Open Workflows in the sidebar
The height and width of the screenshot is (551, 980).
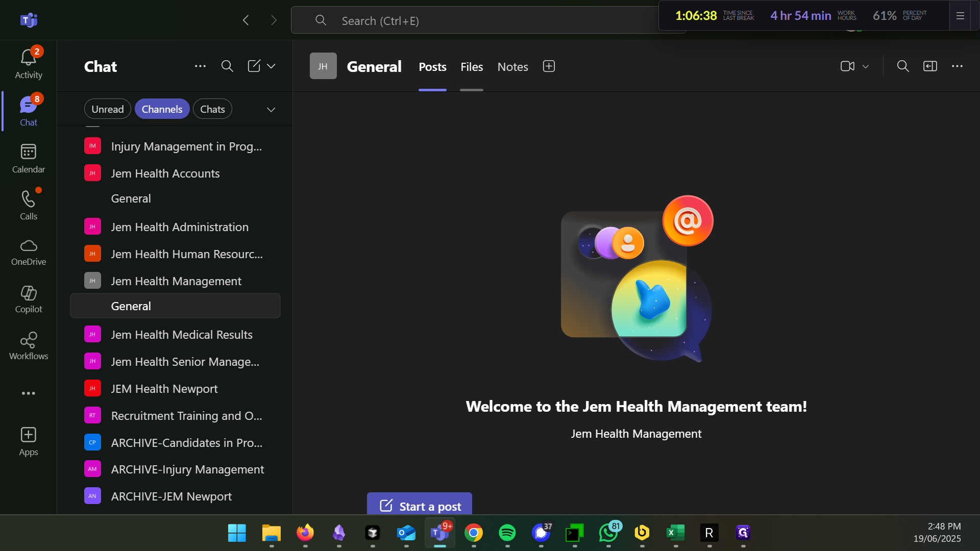point(29,346)
